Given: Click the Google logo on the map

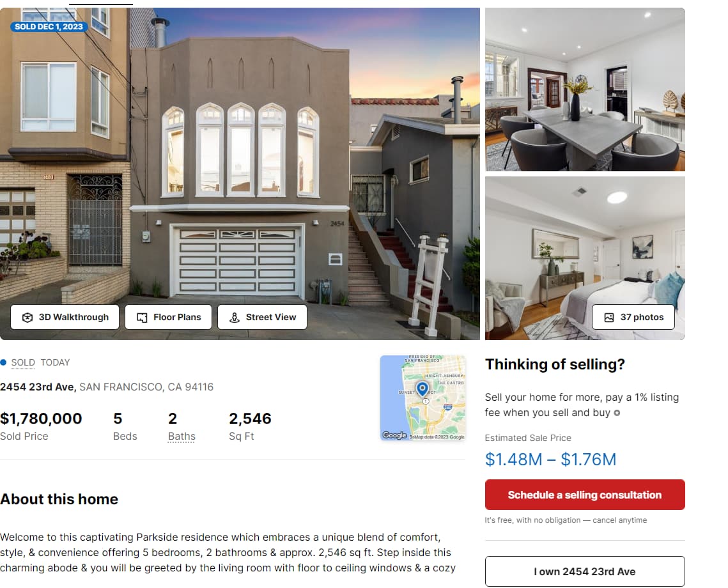Looking at the screenshot, I should [394, 435].
